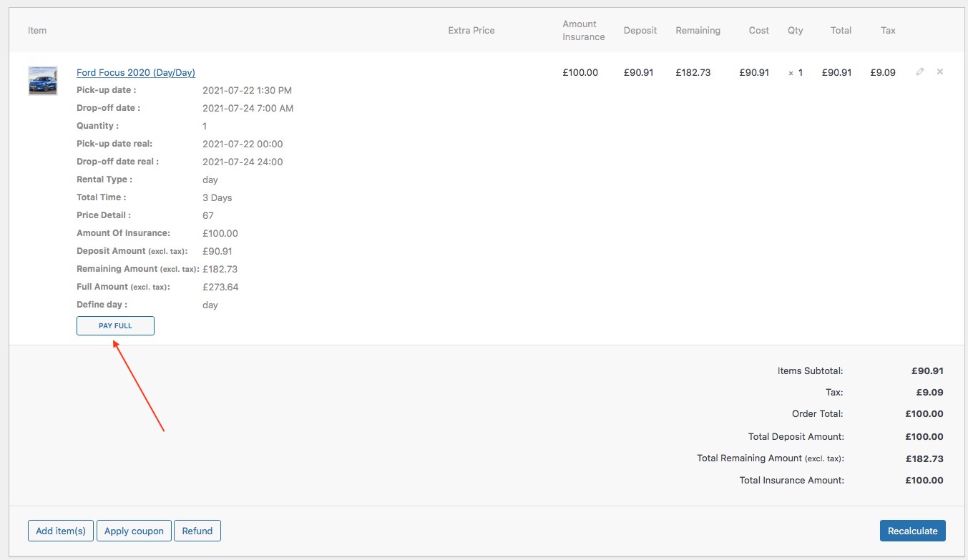Select Full Amount value £273.64

click(x=220, y=287)
